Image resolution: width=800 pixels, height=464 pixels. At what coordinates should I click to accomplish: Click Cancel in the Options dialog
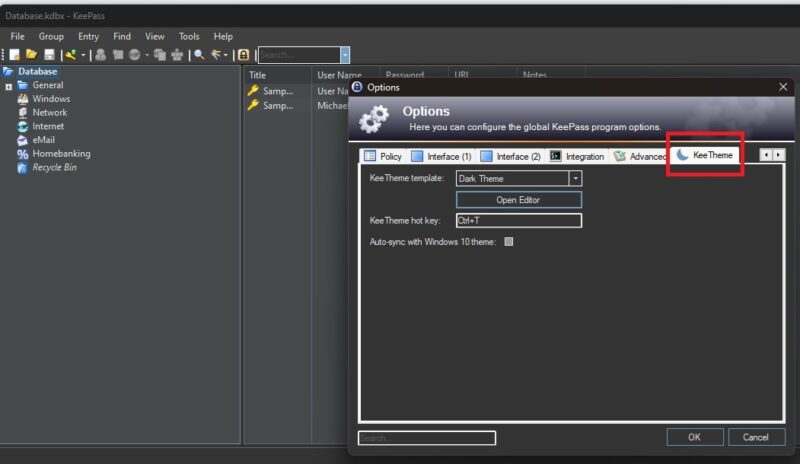tap(756, 437)
